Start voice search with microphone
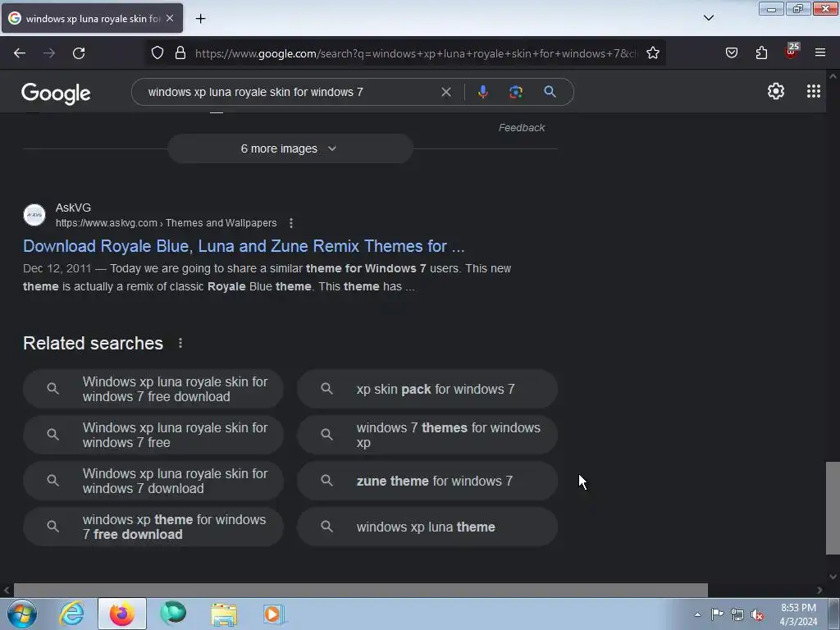840x630 pixels. (x=482, y=92)
